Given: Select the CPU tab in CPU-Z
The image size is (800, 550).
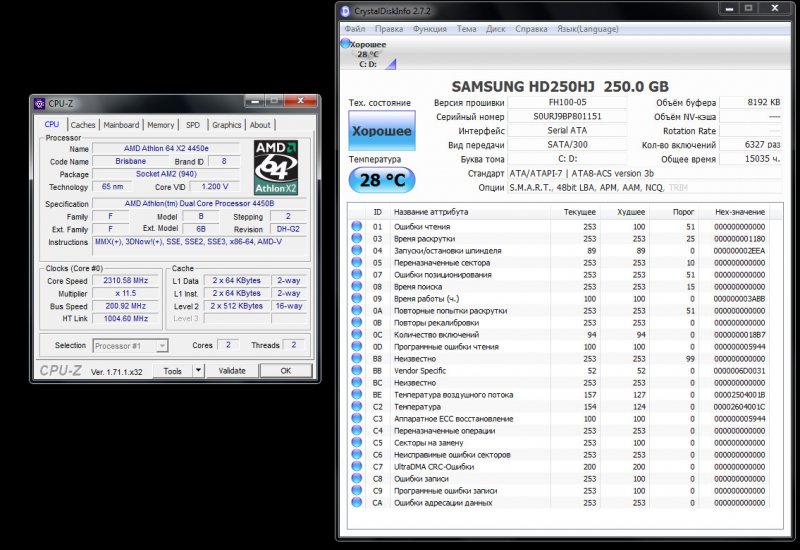Looking at the screenshot, I should point(52,124).
